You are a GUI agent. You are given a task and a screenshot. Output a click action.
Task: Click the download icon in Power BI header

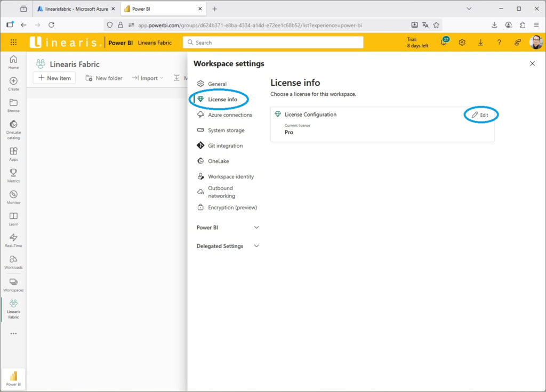480,43
